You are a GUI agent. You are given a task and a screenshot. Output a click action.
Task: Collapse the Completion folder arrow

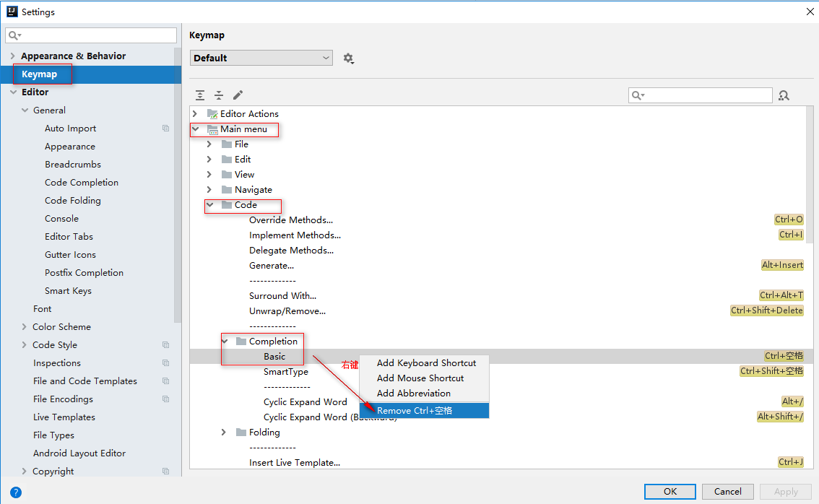(225, 341)
